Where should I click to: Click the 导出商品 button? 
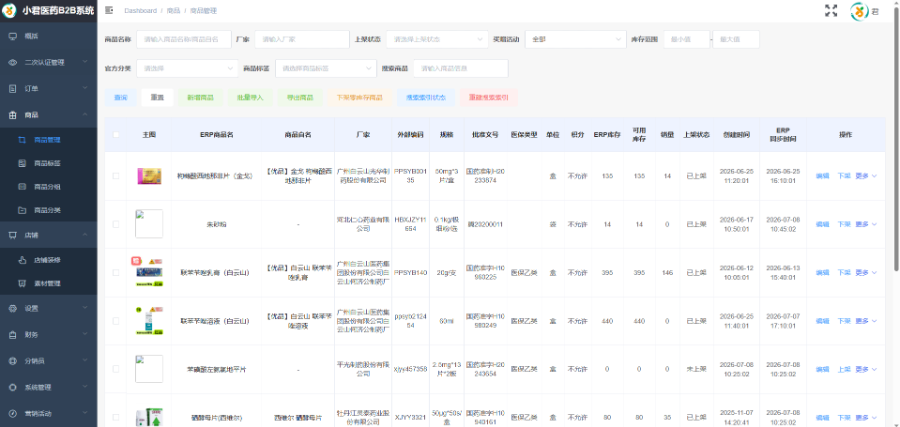300,98
